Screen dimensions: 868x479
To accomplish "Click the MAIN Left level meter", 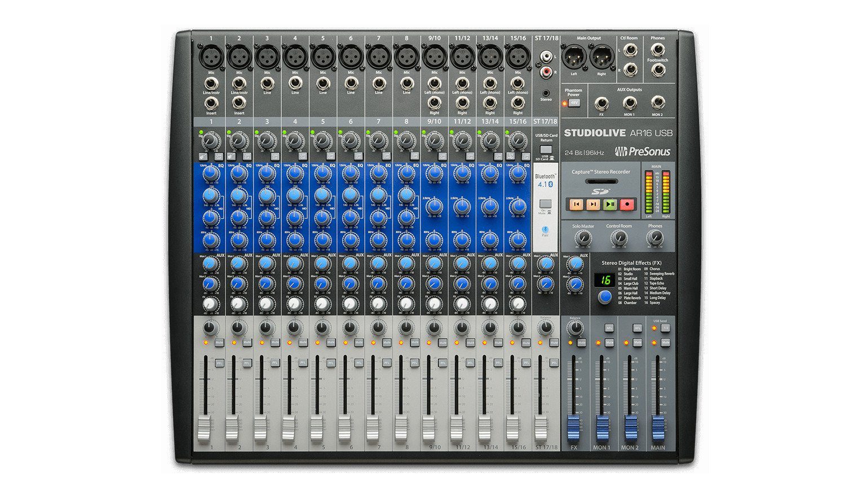I will [x=649, y=193].
